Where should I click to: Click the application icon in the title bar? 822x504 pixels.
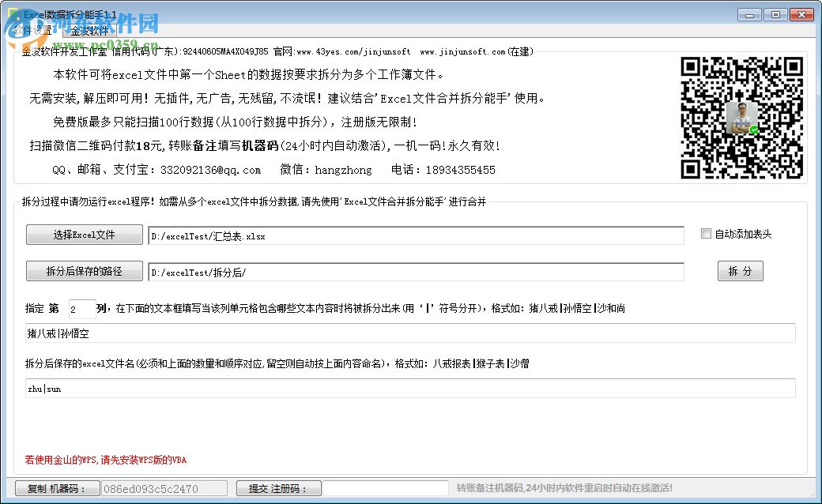13,13
